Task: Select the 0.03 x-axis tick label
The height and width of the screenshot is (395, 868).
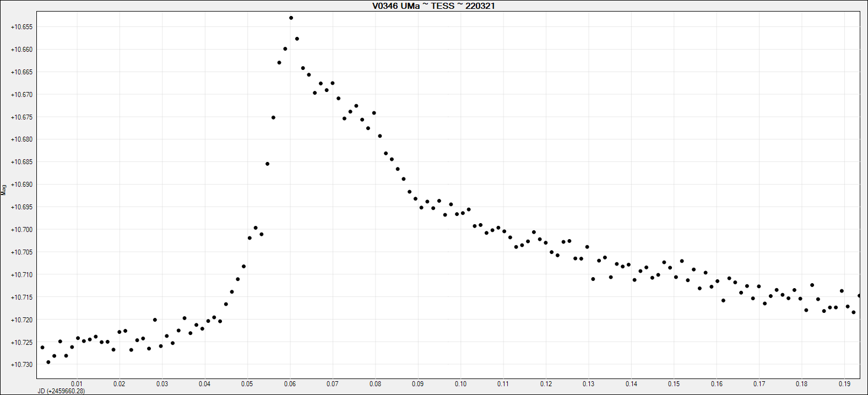Action: pyautogui.click(x=162, y=384)
